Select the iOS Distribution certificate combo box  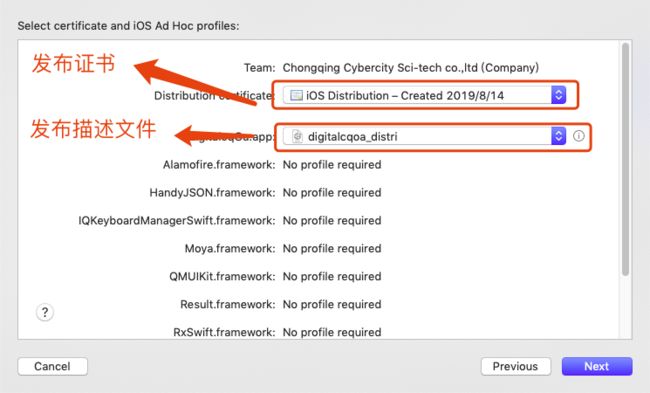coord(424,95)
